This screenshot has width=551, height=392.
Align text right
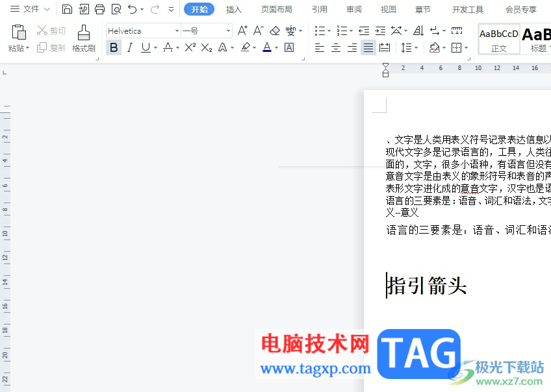[352, 47]
